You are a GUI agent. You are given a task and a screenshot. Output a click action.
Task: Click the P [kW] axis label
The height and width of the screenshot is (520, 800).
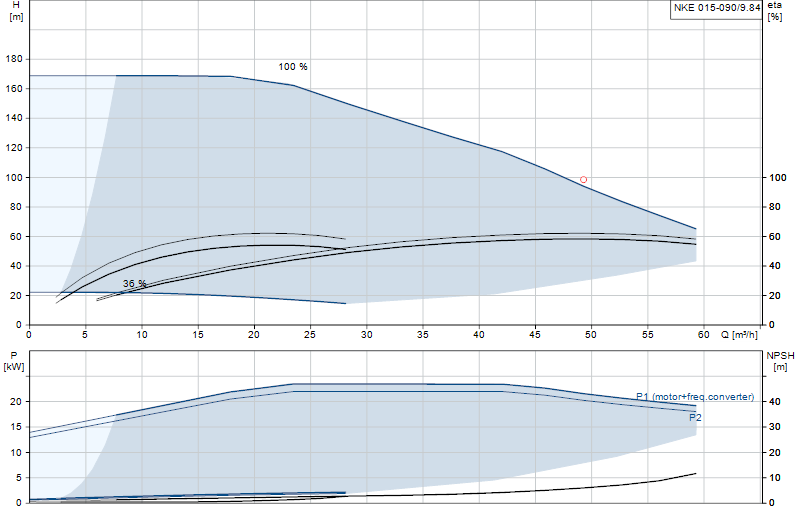click(x=14, y=361)
